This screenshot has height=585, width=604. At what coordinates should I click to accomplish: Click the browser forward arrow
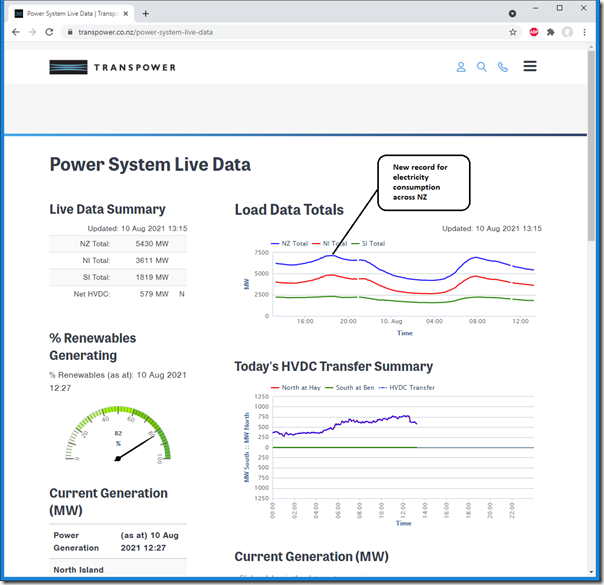point(32,32)
